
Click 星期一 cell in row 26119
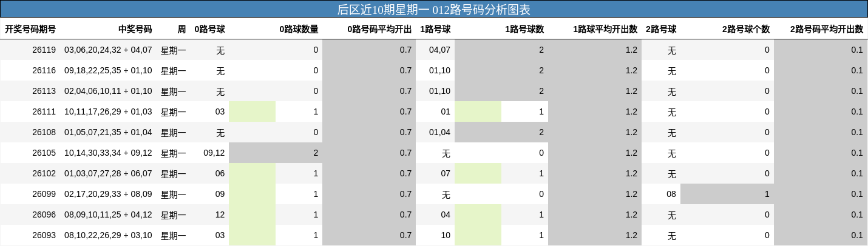[174, 50]
